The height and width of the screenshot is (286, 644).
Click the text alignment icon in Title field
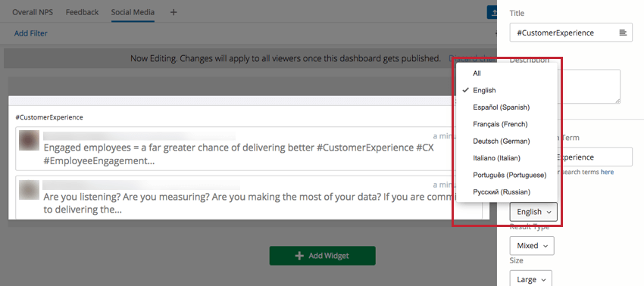tap(623, 33)
